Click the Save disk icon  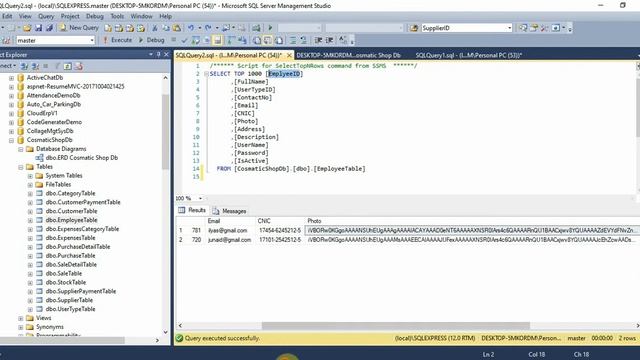click(38, 28)
